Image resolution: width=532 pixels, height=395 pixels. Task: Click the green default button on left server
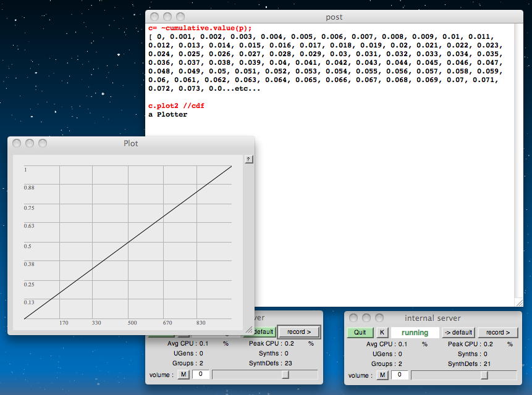[x=264, y=332]
